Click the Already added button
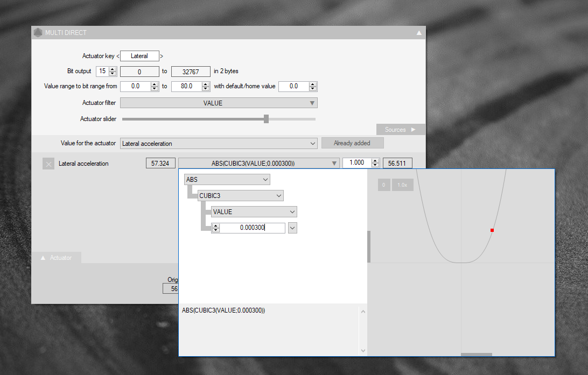588x375 pixels. (x=352, y=143)
